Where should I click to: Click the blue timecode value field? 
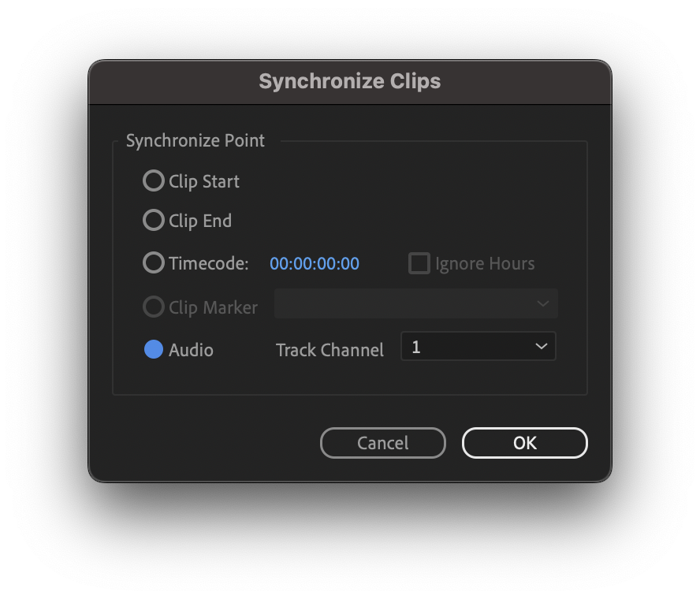[314, 263]
